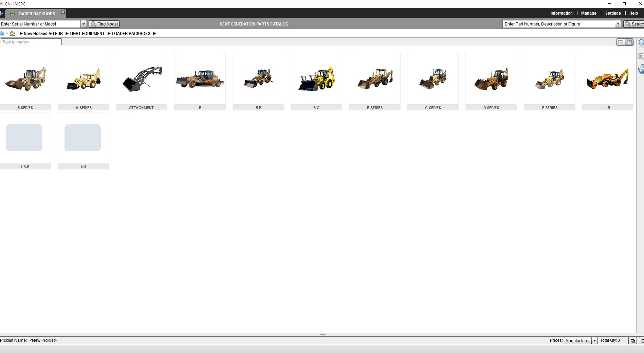
Task: Select the Find Model magnifier icon
Action: coord(93,24)
